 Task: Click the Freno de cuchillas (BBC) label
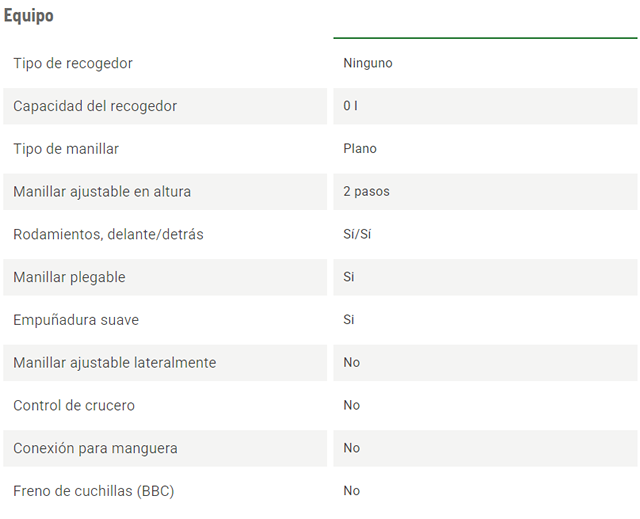(94, 491)
